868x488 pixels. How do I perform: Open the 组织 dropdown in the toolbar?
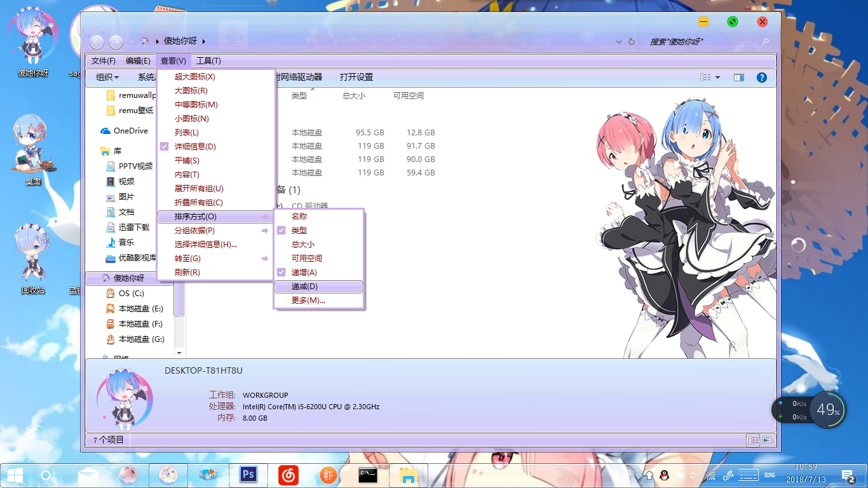(x=108, y=77)
